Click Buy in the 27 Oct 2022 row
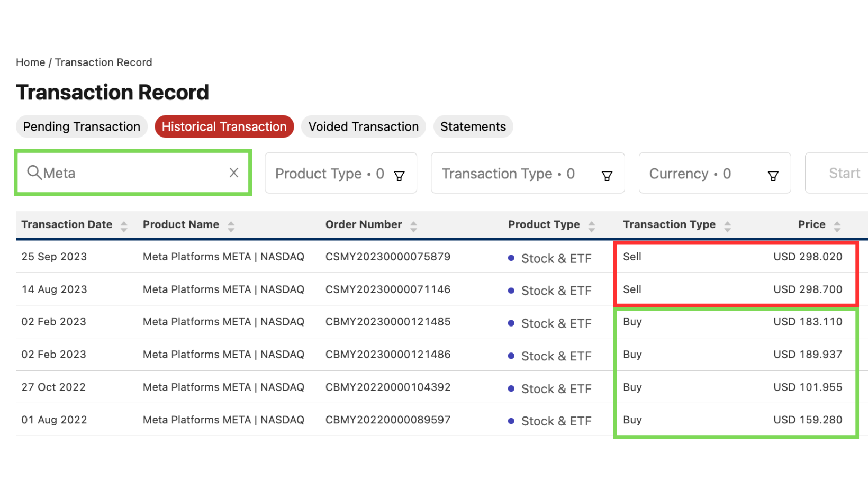This screenshot has height=489, width=868. click(632, 387)
